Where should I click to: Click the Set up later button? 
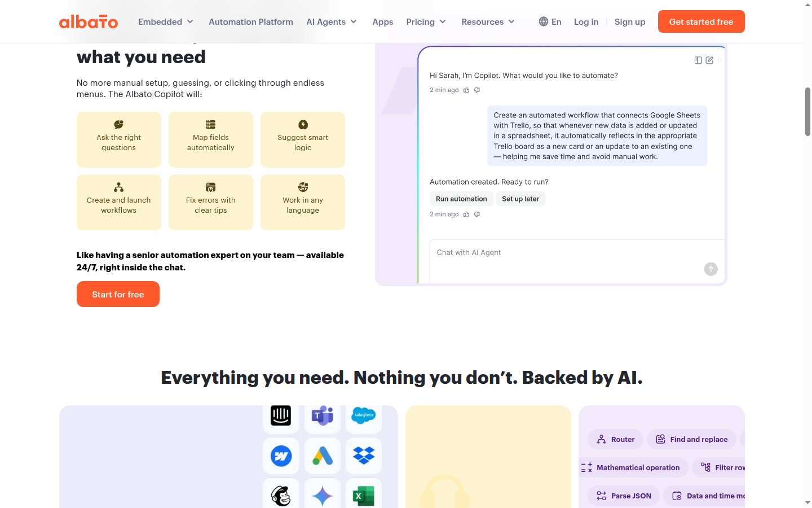click(x=520, y=199)
